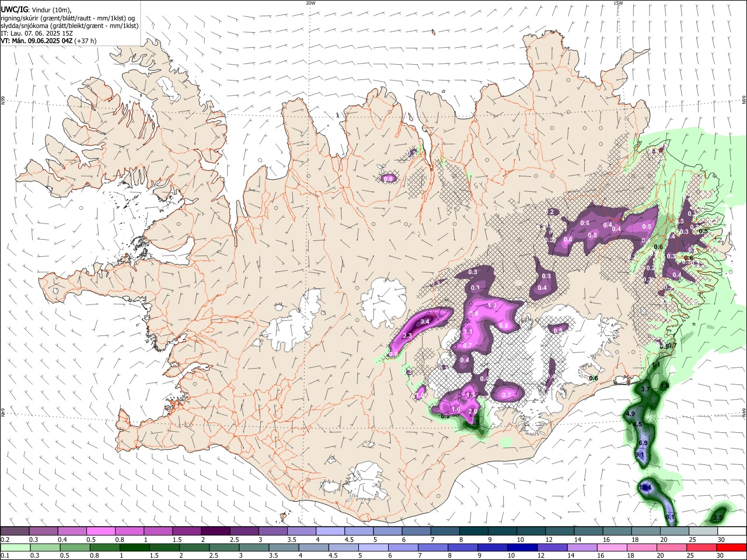Click the 'IT: Lau. 07. 06. 2025 15Z' line
Screen dimensions: 747x560
click(x=36, y=33)
